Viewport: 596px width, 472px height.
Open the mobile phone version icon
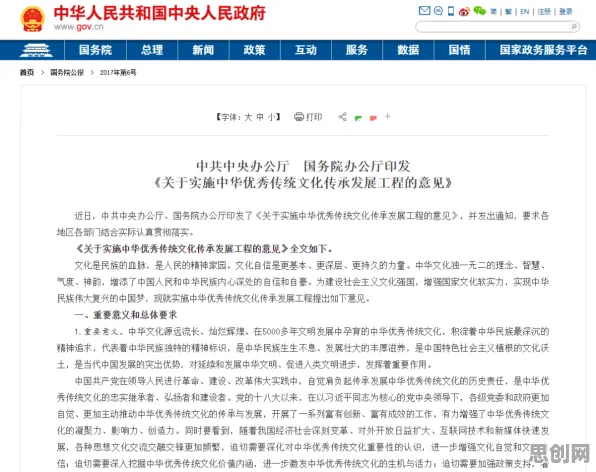pos(451,11)
